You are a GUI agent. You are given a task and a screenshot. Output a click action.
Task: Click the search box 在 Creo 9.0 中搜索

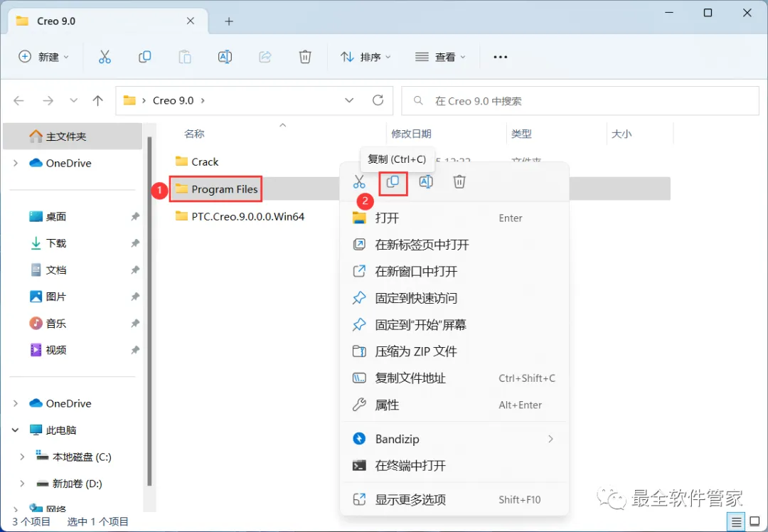[x=580, y=101]
